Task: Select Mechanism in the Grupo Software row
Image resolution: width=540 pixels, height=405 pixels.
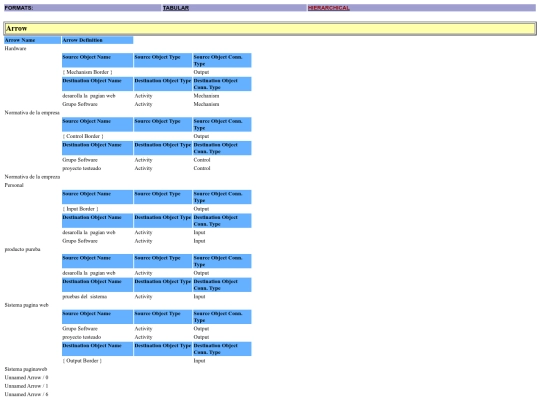Action: click(206, 104)
